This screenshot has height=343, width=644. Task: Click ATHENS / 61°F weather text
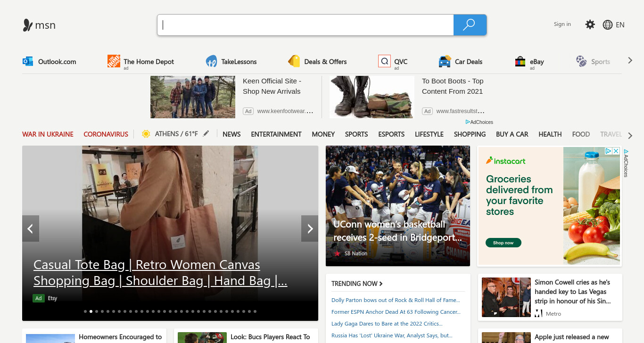tap(176, 134)
